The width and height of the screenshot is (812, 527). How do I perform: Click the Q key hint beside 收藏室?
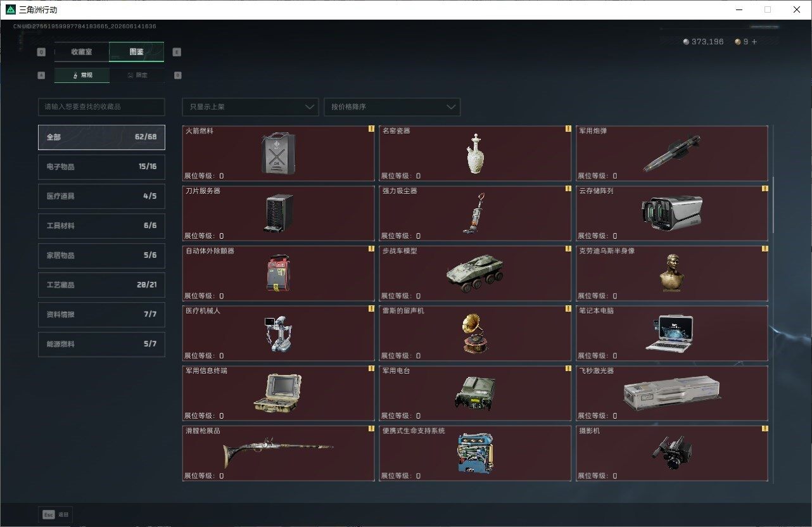pyautogui.click(x=41, y=52)
